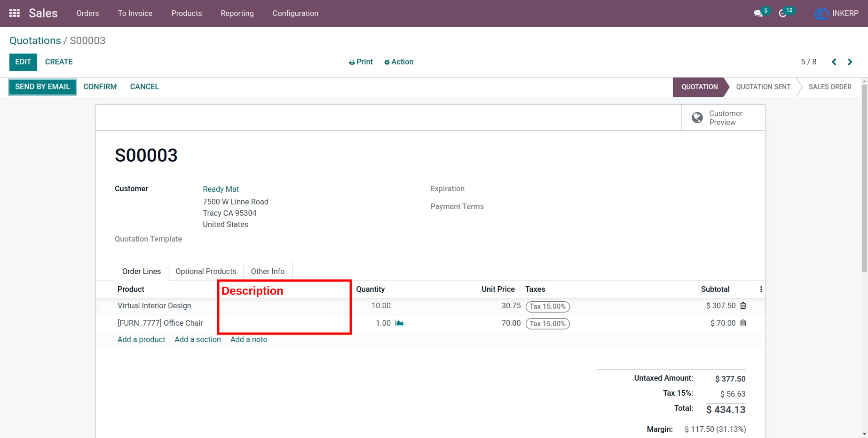
Task: Select the QUOTATION SENT status stage
Action: [763, 87]
